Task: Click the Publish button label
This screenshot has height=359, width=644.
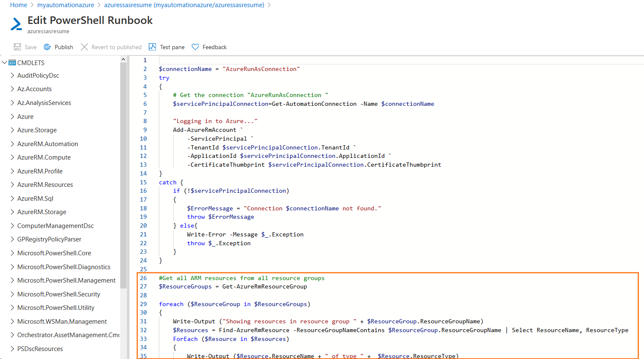Action: click(64, 47)
